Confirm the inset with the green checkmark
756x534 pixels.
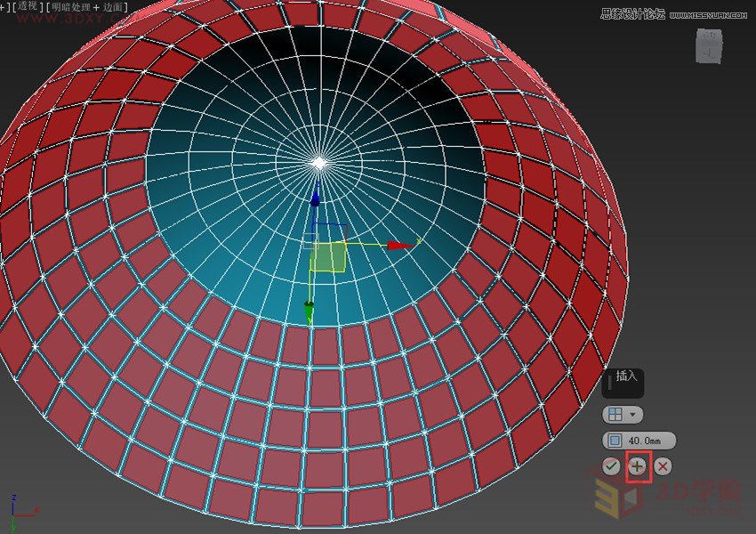[610, 465]
